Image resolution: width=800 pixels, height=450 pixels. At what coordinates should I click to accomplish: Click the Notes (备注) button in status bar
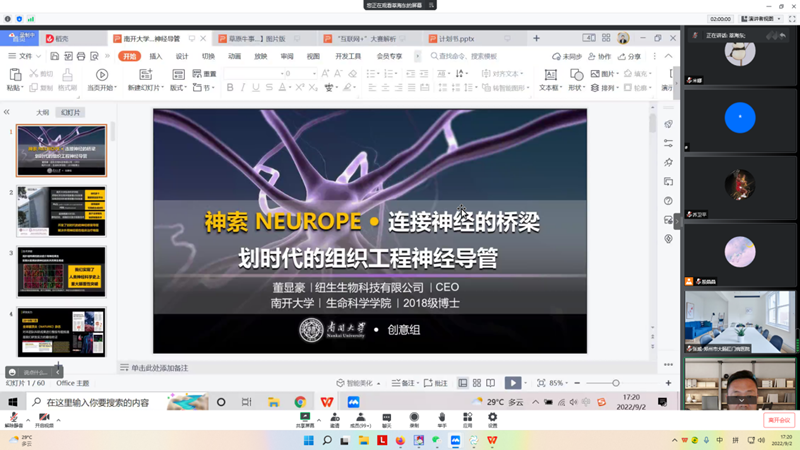[405, 383]
